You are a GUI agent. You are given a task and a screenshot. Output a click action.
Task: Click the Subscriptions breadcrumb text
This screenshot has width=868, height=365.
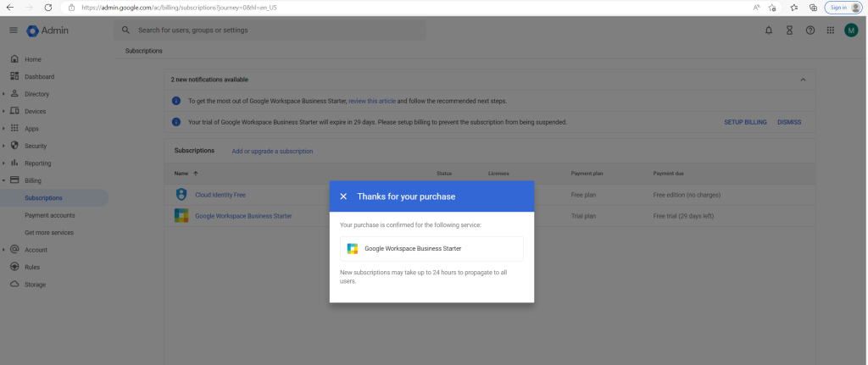[x=144, y=51]
